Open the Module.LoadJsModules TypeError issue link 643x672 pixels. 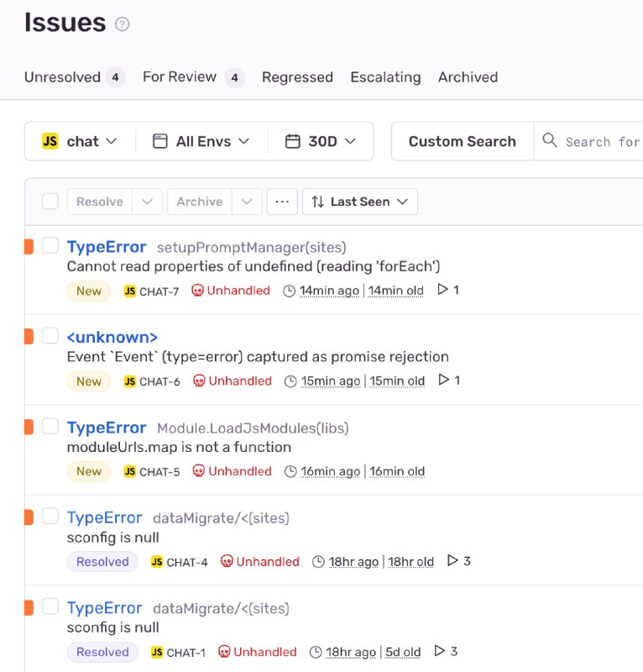tap(106, 428)
